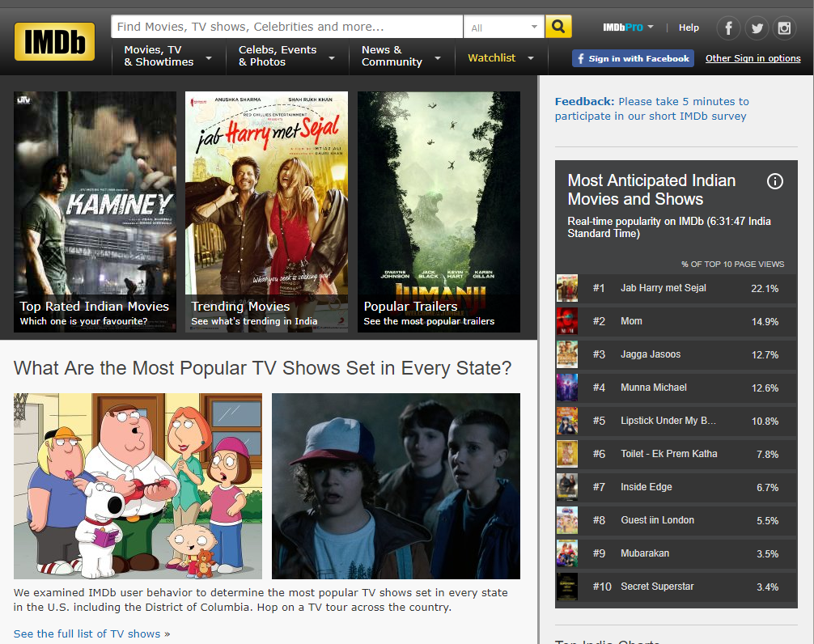Open the Watchlist menu
The height and width of the screenshot is (644, 814).
(x=492, y=57)
